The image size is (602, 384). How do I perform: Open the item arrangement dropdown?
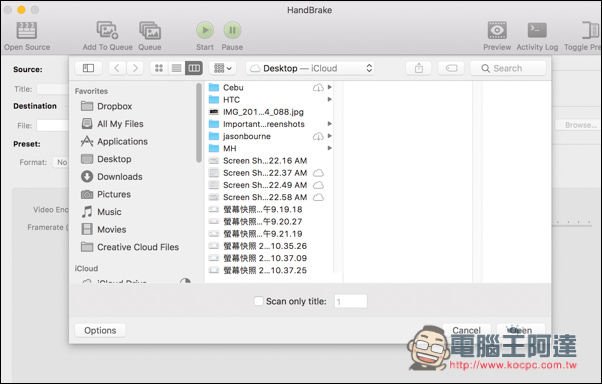point(223,68)
